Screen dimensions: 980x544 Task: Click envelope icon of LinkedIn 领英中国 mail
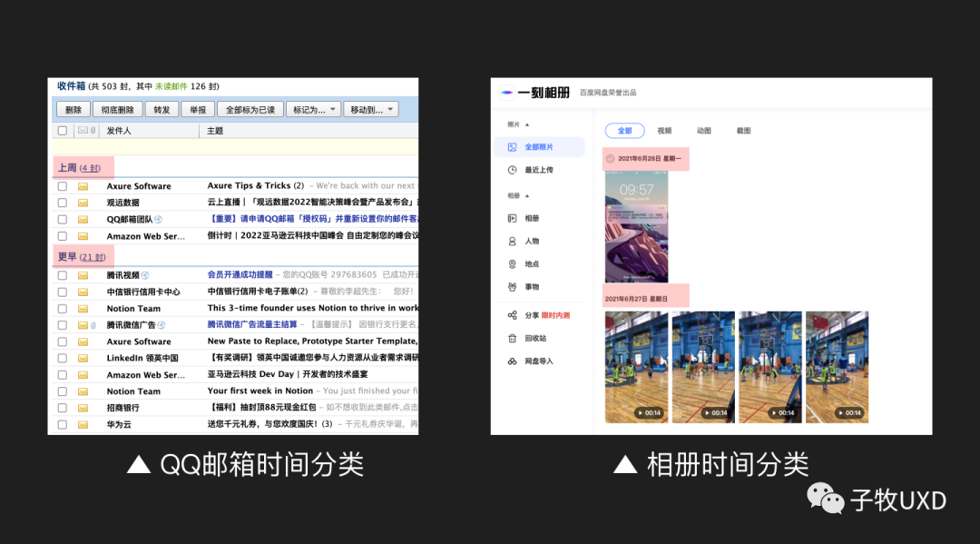83,359
